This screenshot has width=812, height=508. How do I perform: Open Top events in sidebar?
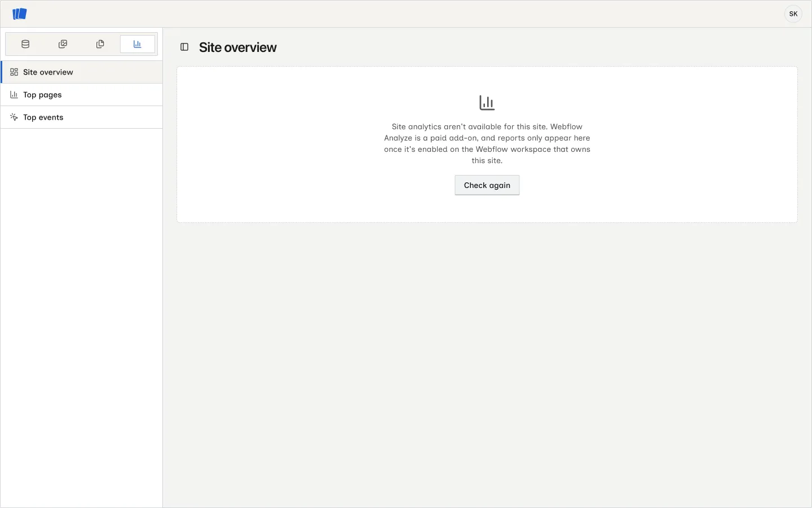pos(82,117)
